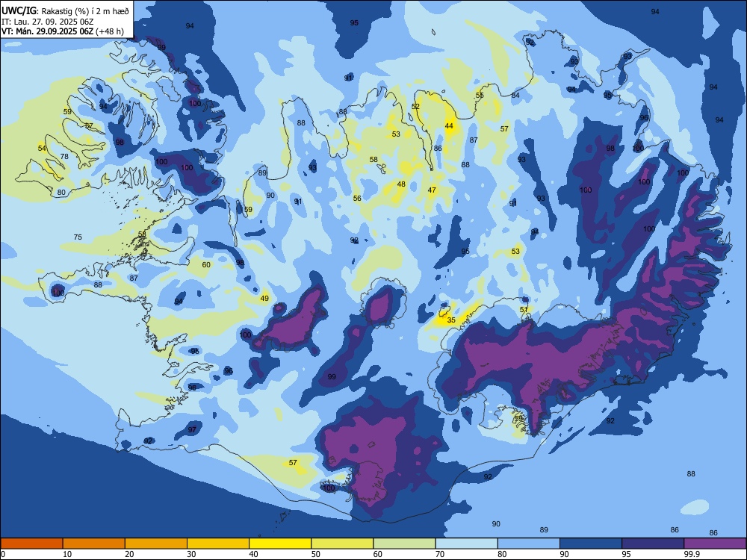747x560 pixels.
Task: Click the '56' humidity value on the map
Action: 357,198
